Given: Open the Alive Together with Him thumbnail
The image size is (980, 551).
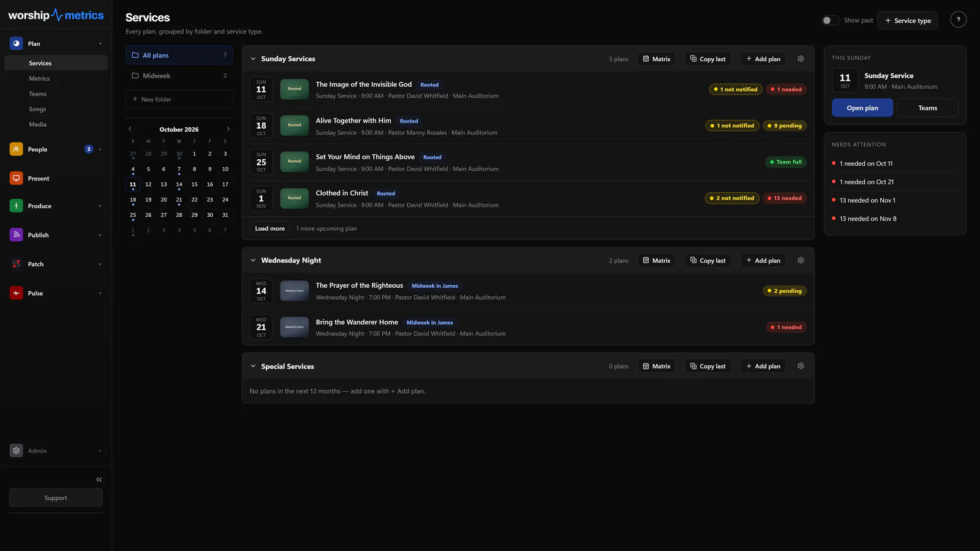Looking at the screenshot, I should [295, 125].
